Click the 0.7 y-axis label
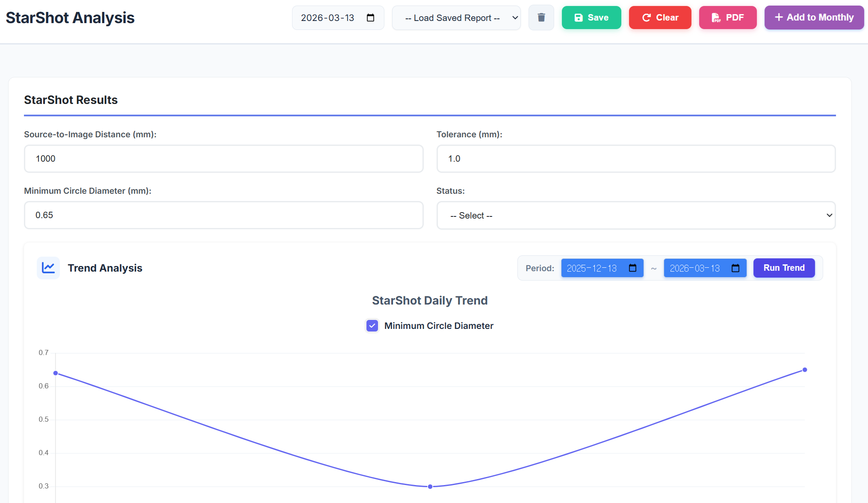 [x=44, y=353]
